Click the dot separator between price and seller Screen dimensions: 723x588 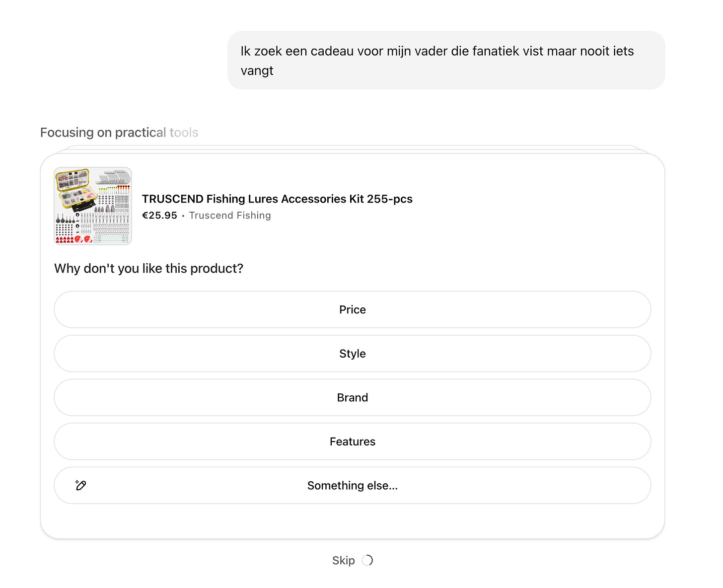[x=183, y=216]
